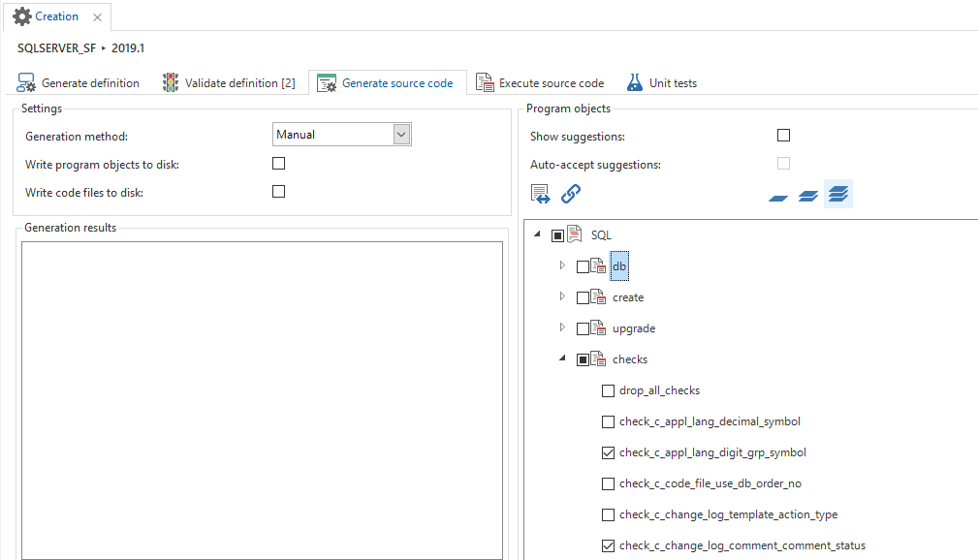Click check_c_code_file_use_db_order_no item label
Viewport: 978px width, 560px height.
(x=710, y=483)
